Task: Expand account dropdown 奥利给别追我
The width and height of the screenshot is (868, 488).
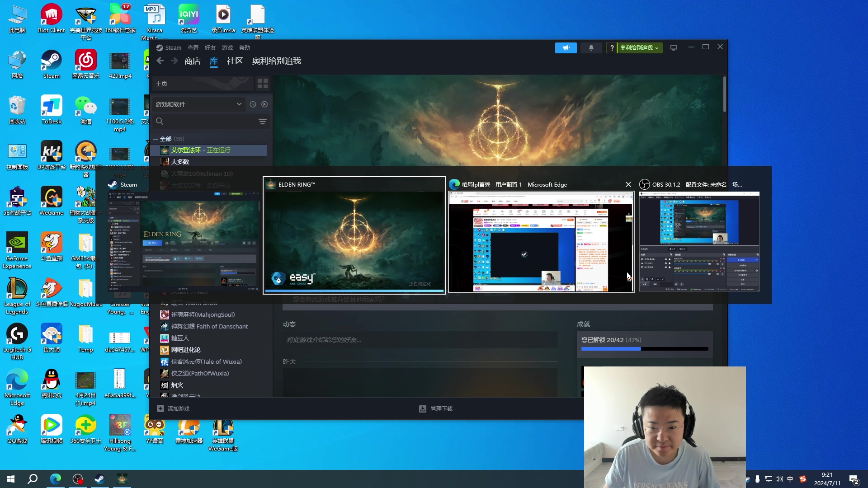Action: [x=640, y=48]
